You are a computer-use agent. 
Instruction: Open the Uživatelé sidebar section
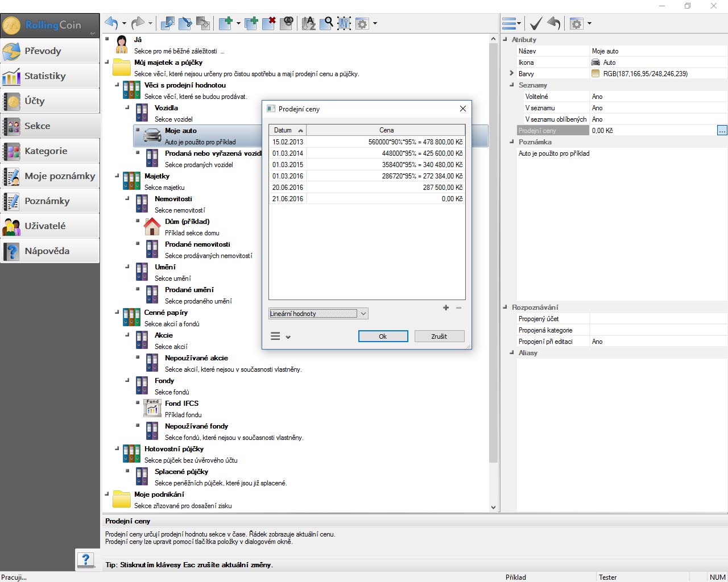point(50,226)
